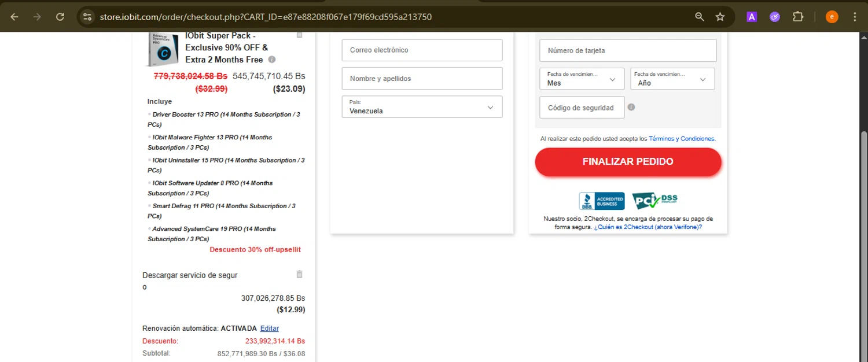Open the Mes expiration dropdown

tap(582, 79)
